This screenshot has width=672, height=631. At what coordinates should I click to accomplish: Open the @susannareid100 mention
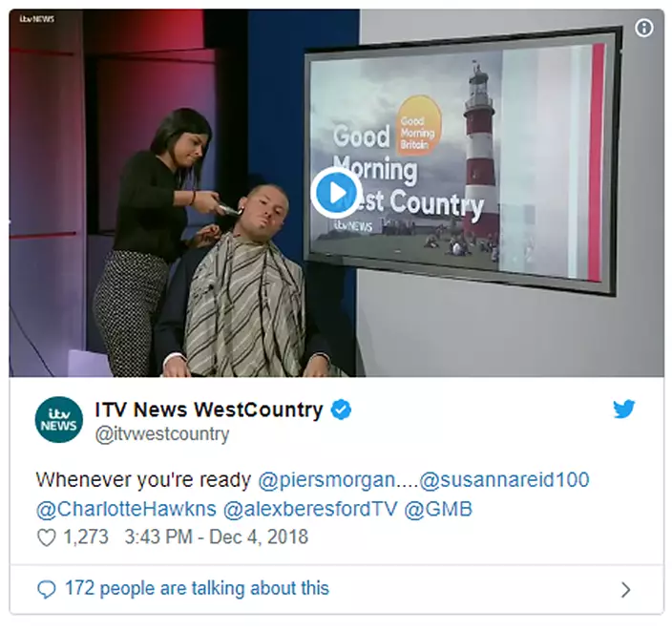pyautogui.click(x=504, y=479)
